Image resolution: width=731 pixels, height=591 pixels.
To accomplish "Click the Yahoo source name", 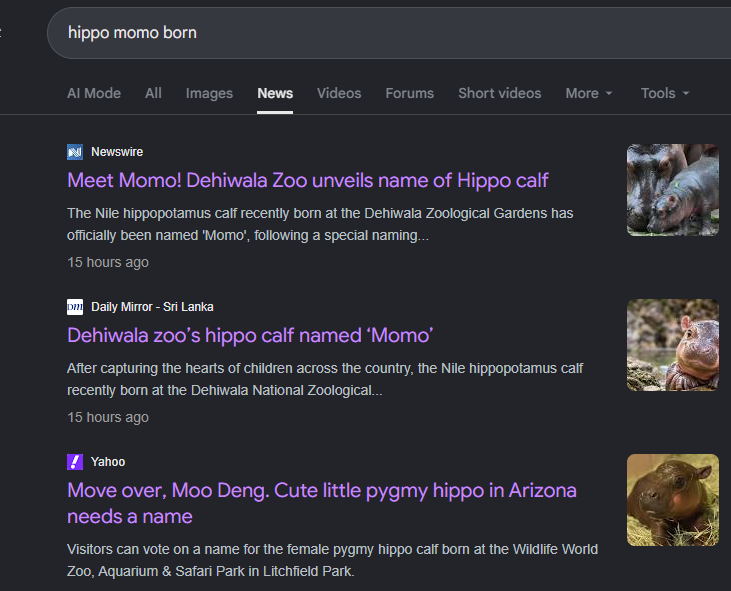I will [108, 462].
